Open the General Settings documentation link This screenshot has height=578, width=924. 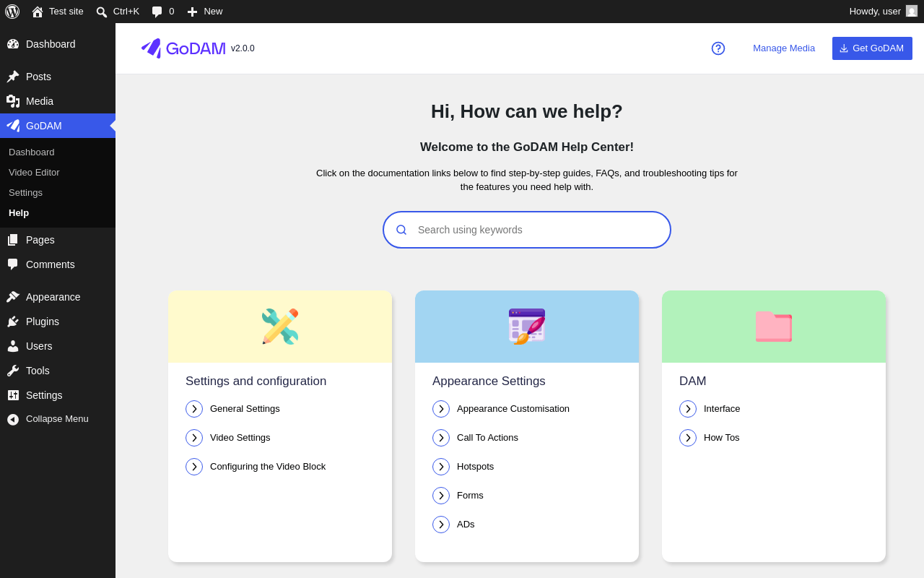coord(245,409)
